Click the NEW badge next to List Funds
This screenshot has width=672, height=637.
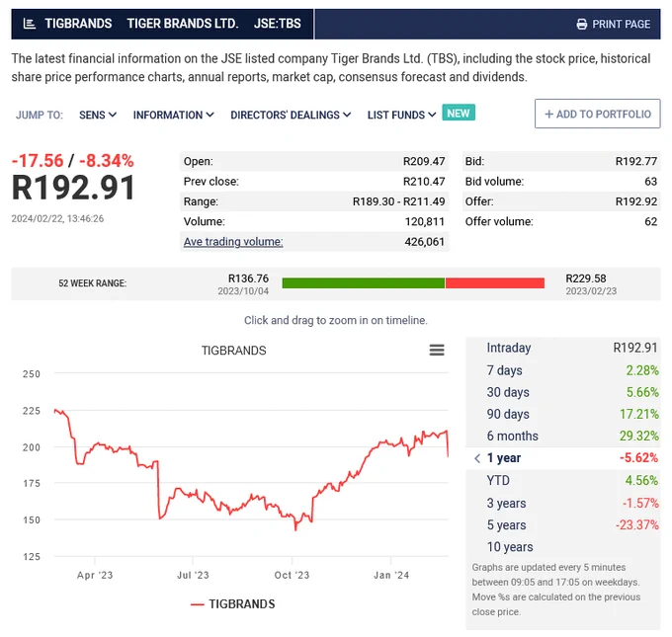pyautogui.click(x=459, y=113)
